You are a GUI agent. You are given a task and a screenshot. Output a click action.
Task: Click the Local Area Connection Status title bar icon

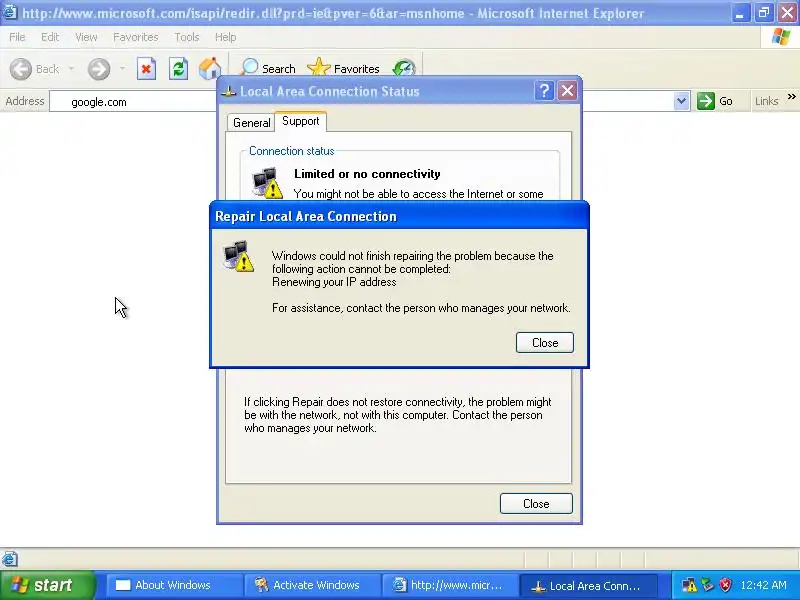tap(229, 91)
